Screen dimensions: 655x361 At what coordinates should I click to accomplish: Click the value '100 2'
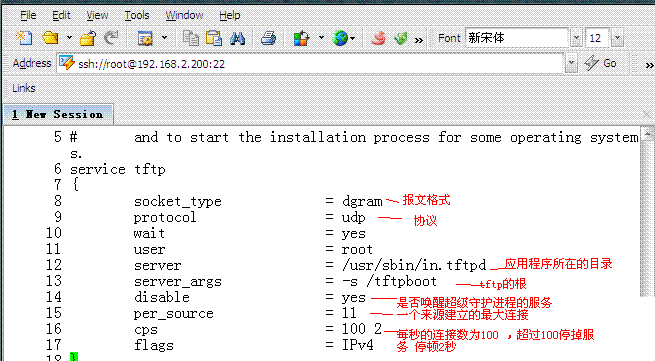click(362, 329)
